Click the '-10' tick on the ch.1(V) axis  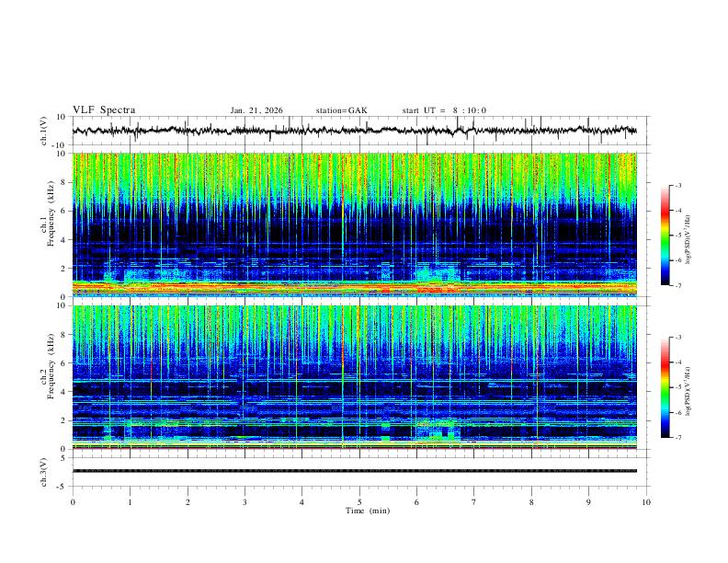coord(59,145)
